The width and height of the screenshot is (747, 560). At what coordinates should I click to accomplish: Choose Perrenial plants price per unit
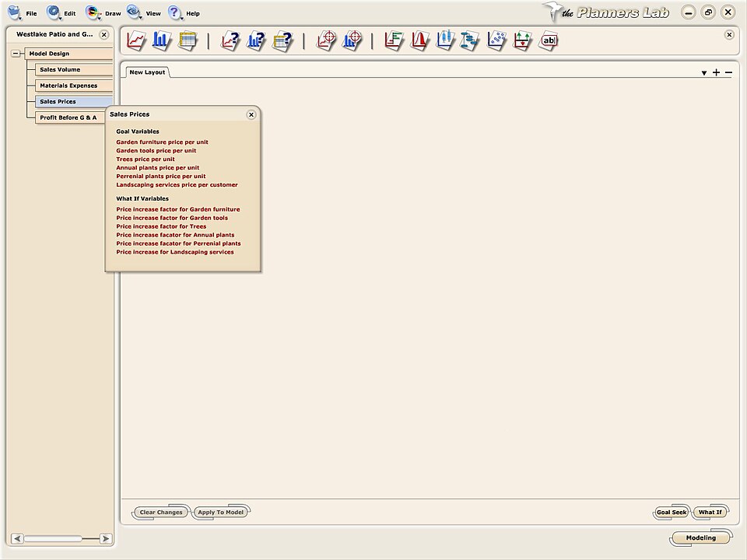pos(160,177)
